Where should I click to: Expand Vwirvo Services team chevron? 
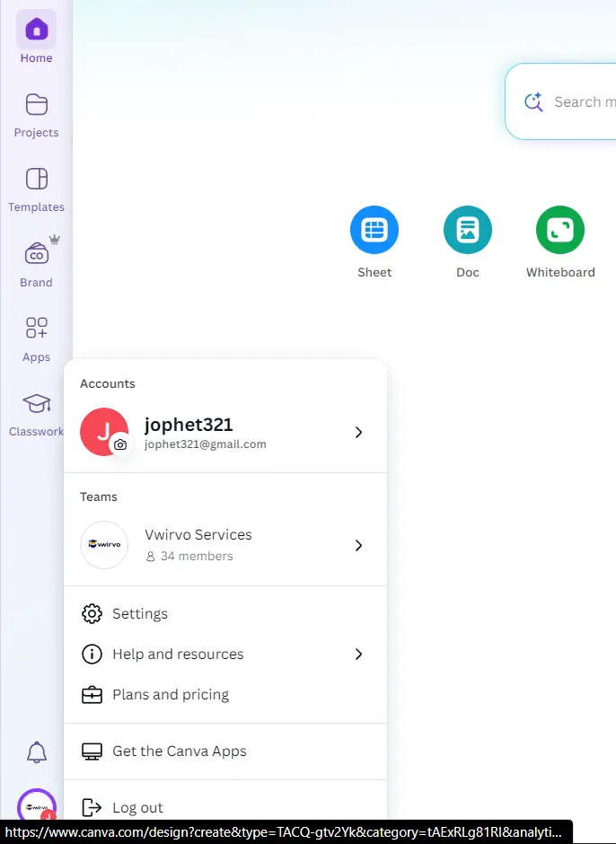pyautogui.click(x=358, y=545)
